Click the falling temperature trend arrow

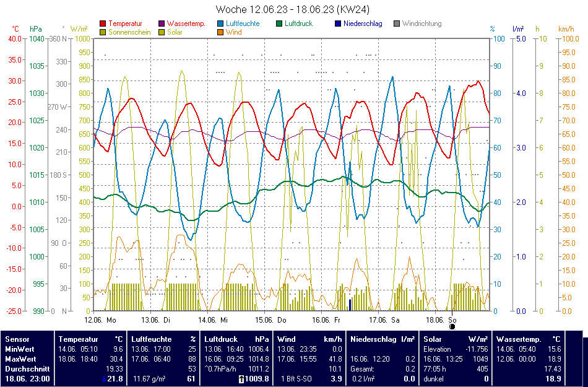tap(103, 379)
